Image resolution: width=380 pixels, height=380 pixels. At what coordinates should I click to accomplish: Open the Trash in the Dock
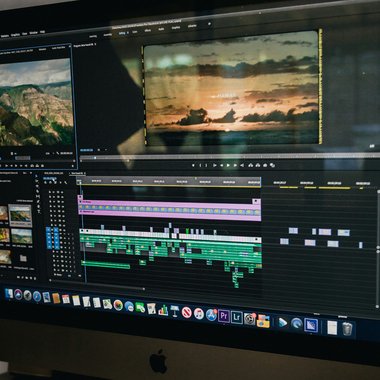click(x=347, y=329)
